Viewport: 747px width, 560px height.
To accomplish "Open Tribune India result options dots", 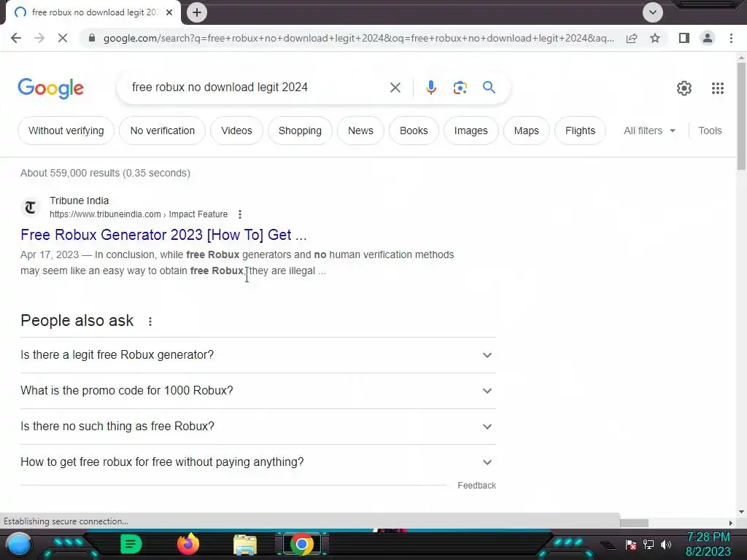I will tap(239, 214).
